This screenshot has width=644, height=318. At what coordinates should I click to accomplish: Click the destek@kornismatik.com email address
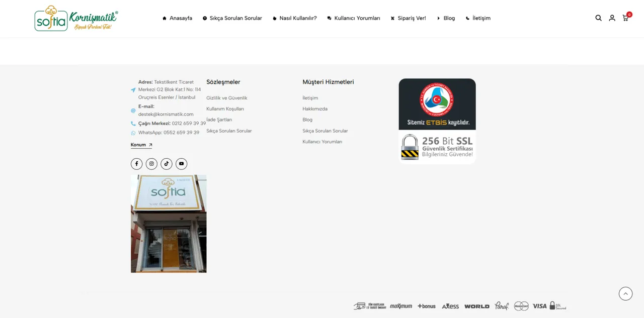[166, 115]
